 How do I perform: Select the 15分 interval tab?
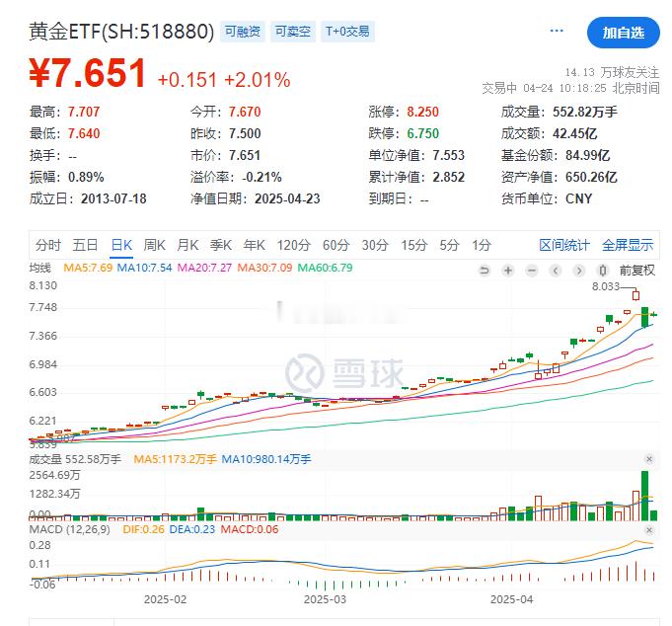[414, 245]
